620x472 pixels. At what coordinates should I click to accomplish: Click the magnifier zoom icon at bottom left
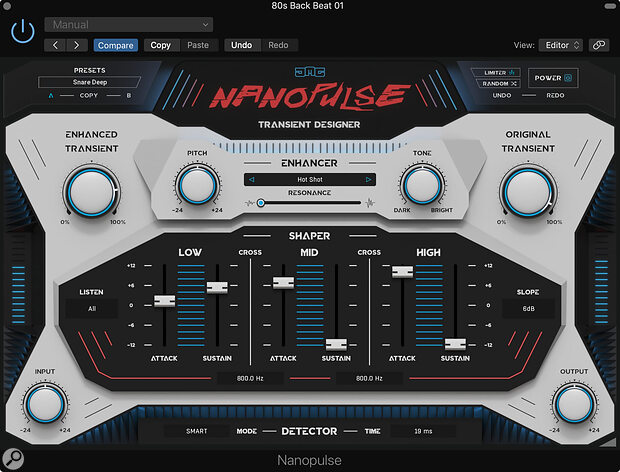coord(13,460)
